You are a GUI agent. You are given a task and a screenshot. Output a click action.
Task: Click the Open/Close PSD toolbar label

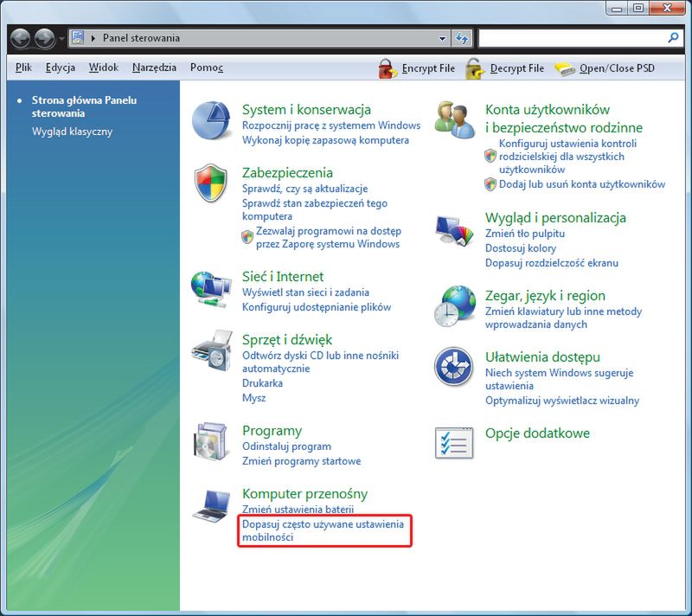click(x=617, y=68)
